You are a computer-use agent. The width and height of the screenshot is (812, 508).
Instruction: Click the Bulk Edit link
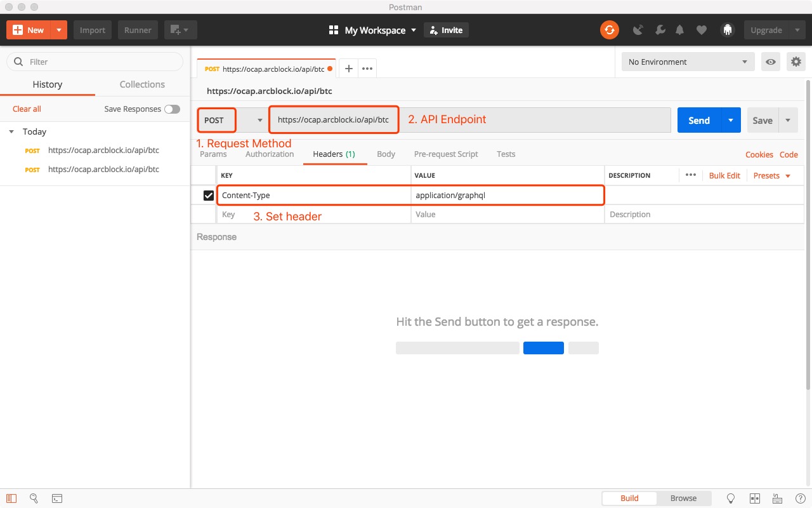(724, 175)
